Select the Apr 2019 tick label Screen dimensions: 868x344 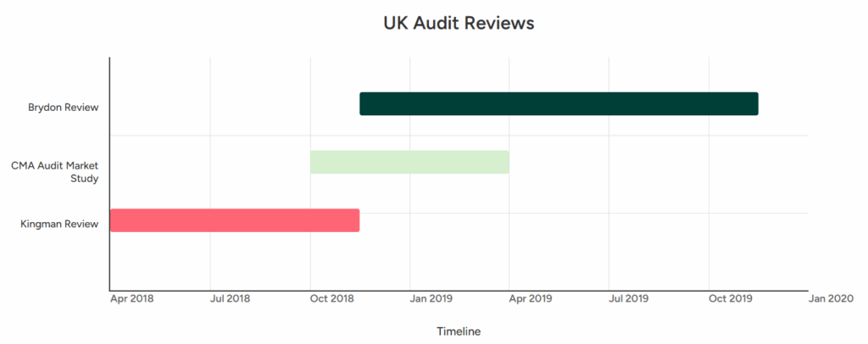pos(531,298)
